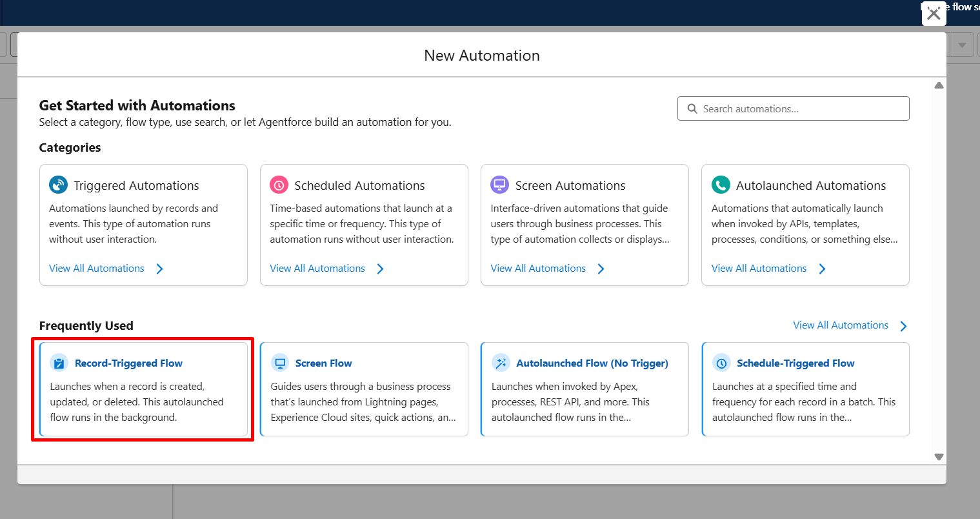Open chevron beside Screen Automations View All
Screen dimensions: 980x519
click(601, 269)
